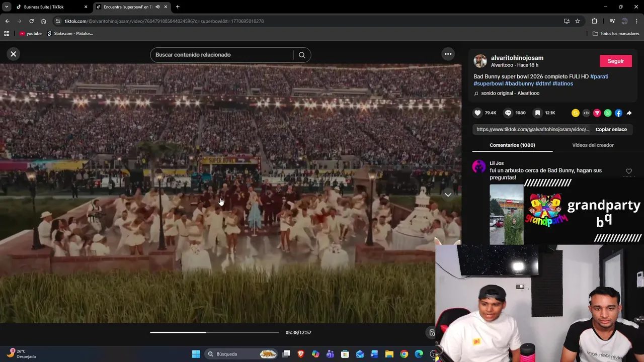Open Chrome three-dot menu
Image resolution: width=644 pixels, height=362 pixels.
point(637,21)
